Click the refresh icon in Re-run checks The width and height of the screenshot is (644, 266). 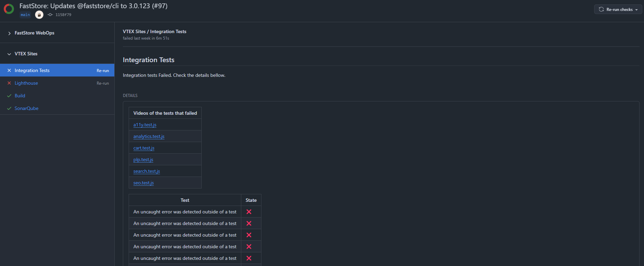(x=601, y=9)
